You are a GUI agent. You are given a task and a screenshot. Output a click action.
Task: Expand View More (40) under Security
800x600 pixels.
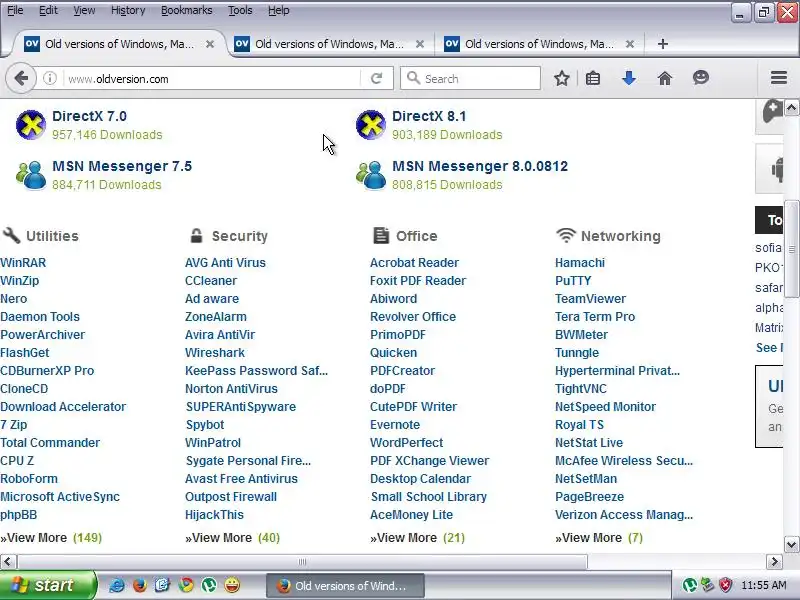pos(233,538)
